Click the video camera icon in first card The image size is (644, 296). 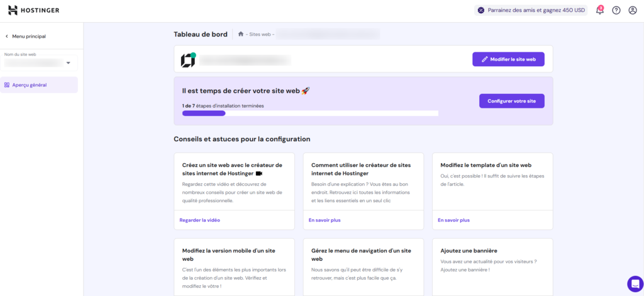(x=258, y=173)
